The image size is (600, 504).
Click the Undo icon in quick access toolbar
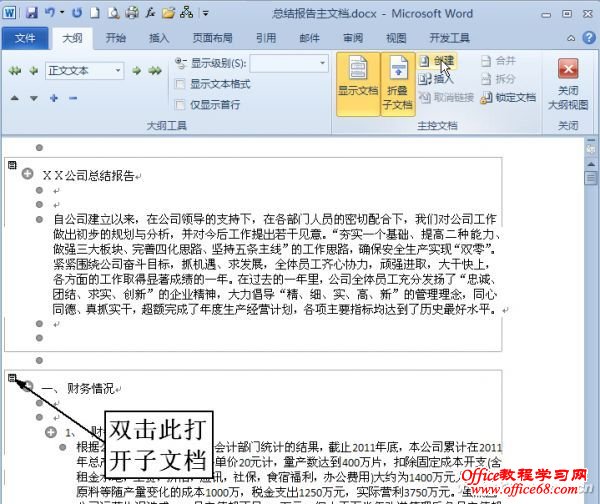(x=50, y=13)
